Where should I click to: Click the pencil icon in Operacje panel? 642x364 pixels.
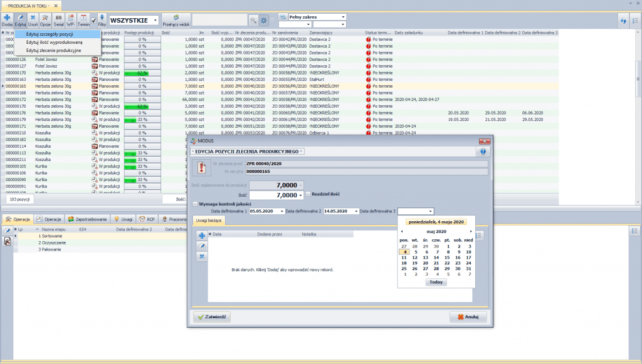click(x=8, y=231)
